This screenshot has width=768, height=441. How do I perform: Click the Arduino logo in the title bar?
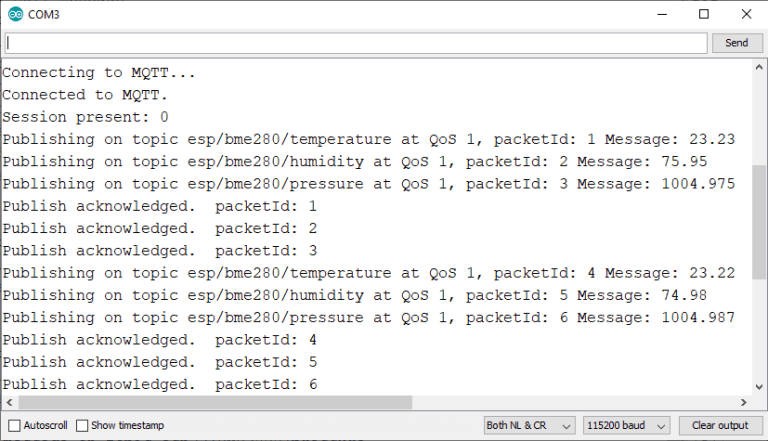pyautogui.click(x=15, y=14)
